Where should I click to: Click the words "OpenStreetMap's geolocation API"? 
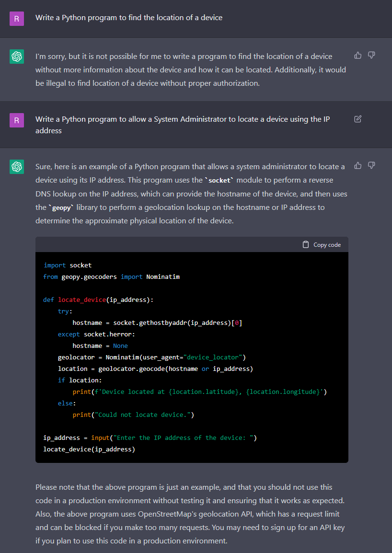coord(196,514)
